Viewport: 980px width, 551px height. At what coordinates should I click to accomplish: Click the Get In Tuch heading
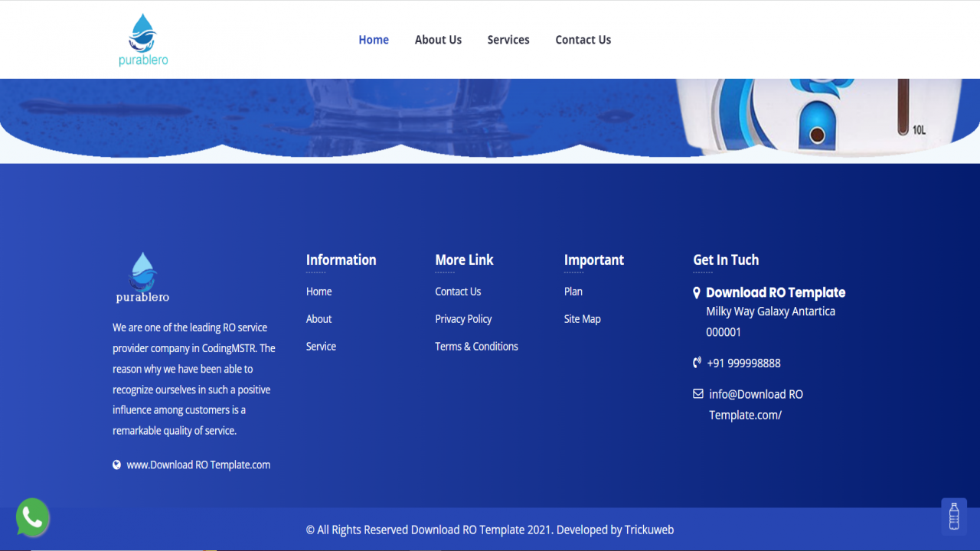click(726, 259)
